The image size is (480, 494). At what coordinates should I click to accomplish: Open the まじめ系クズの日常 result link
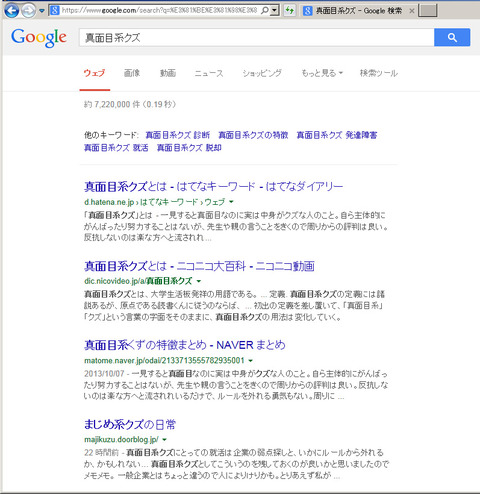(x=130, y=424)
